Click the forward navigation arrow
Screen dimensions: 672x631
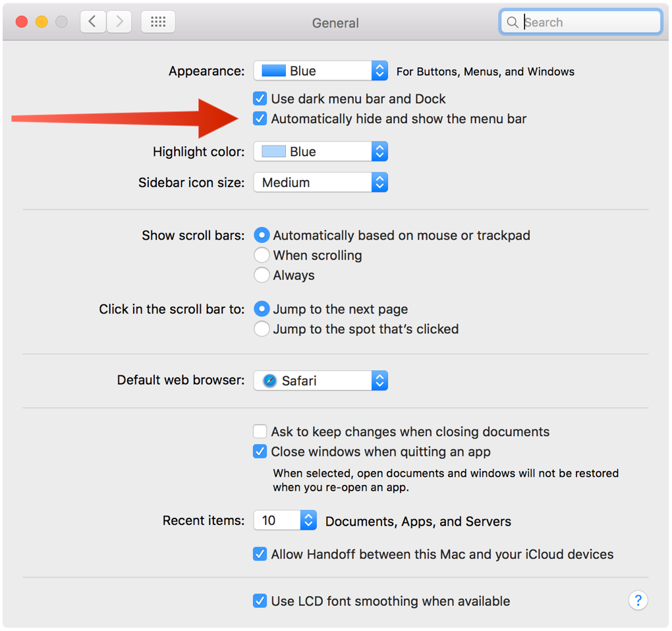119,22
